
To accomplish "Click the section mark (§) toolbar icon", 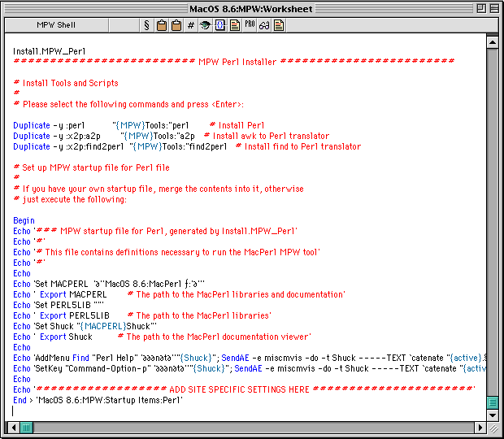I will coord(147,25).
